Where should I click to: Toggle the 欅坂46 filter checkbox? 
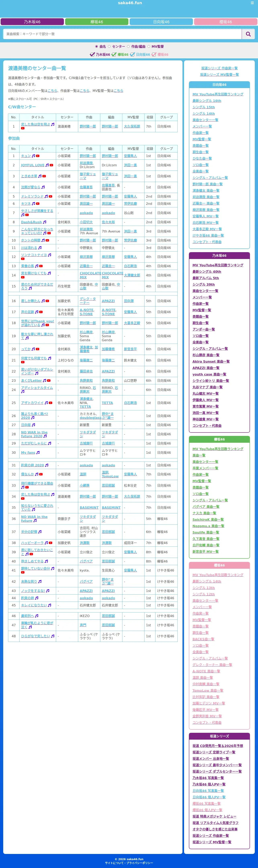click(x=114, y=54)
